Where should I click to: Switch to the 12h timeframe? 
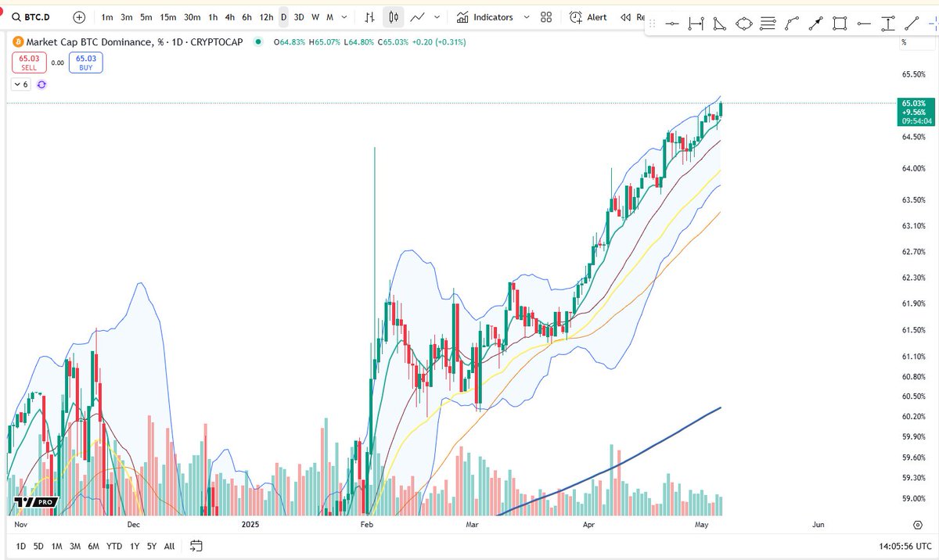point(267,16)
